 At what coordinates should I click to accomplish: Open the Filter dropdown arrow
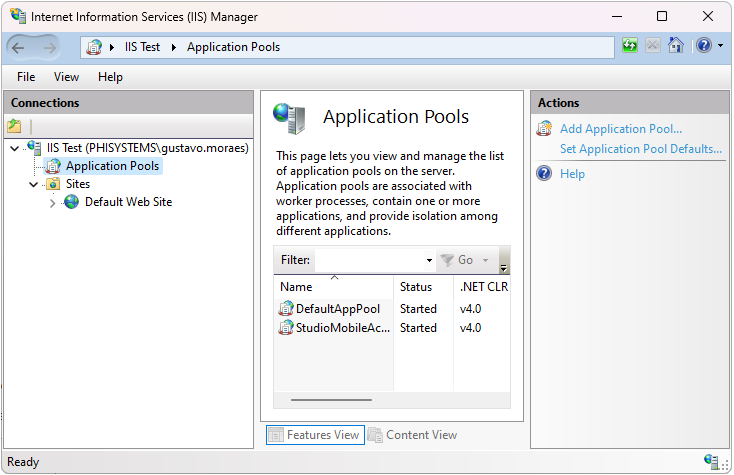pos(429,260)
